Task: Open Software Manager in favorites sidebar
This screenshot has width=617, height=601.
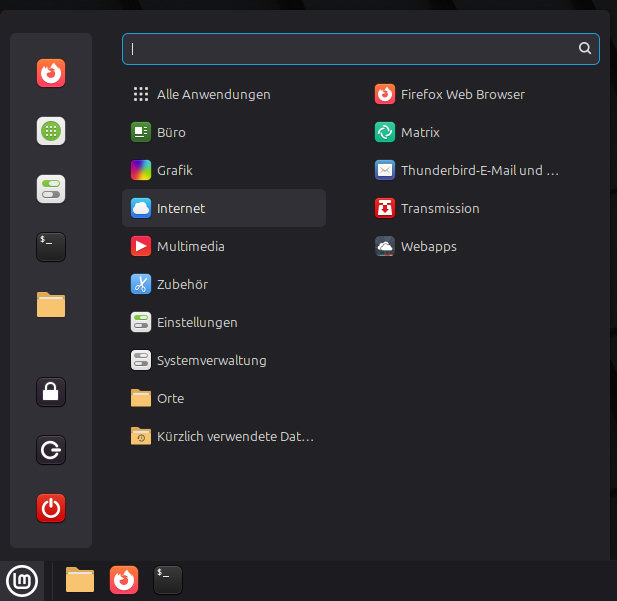Action: tap(51, 131)
